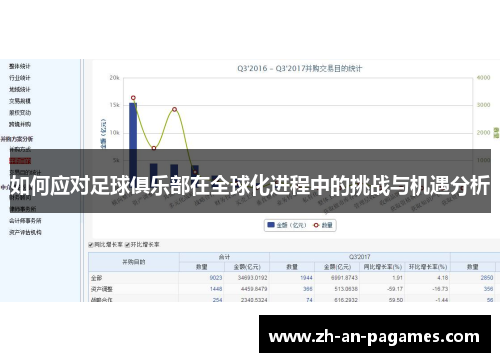The width and height of the screenshot is (500, 362).
Task: Click the Q3'2017 column group header
Action: point(360,257)
